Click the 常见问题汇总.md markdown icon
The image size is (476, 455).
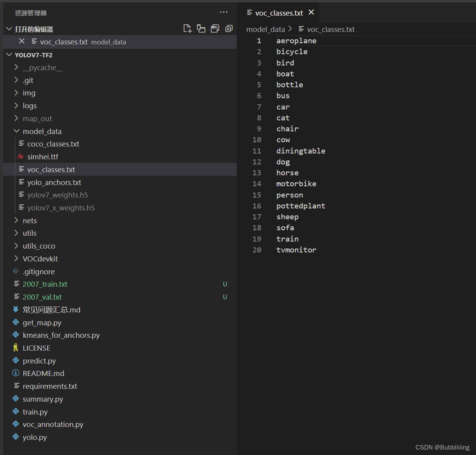pos(16,309)
